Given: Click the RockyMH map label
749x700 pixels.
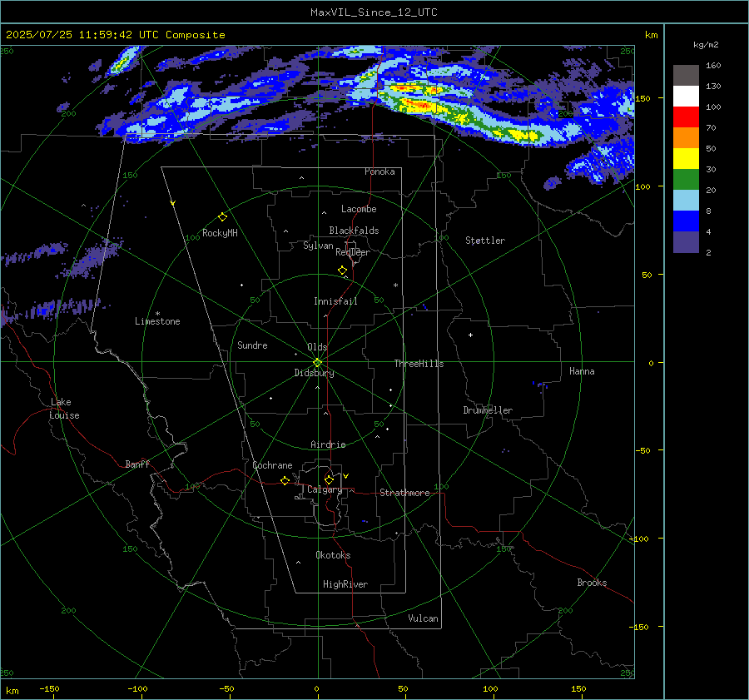Looking at the screenshot, I should pos(220,233).
